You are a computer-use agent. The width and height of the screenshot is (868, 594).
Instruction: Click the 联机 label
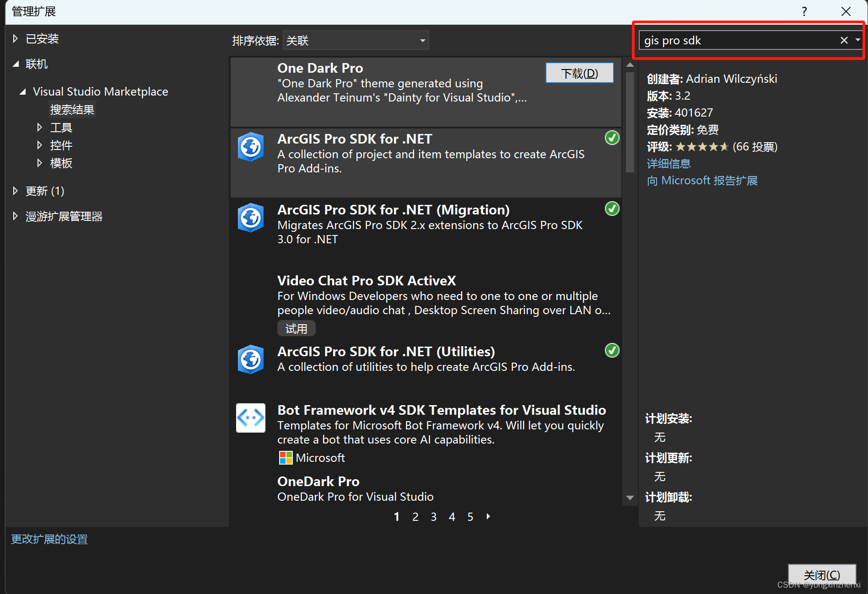click(x=37, y=64)
